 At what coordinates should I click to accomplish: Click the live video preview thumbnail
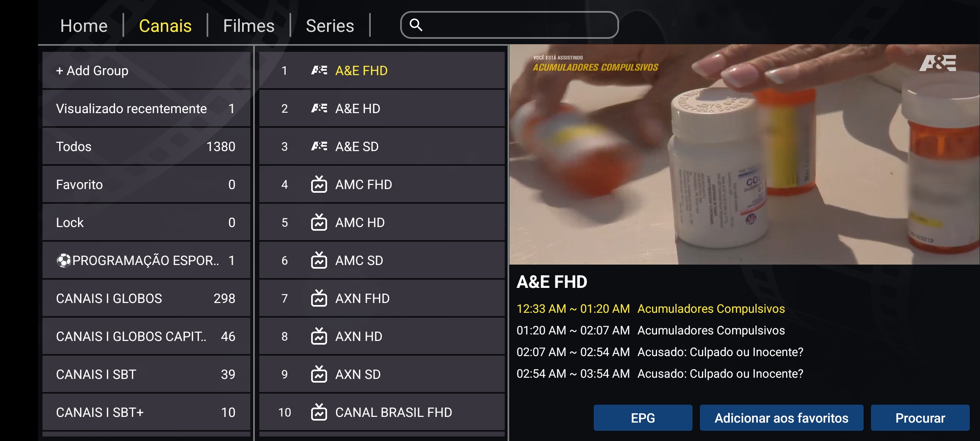744,154
